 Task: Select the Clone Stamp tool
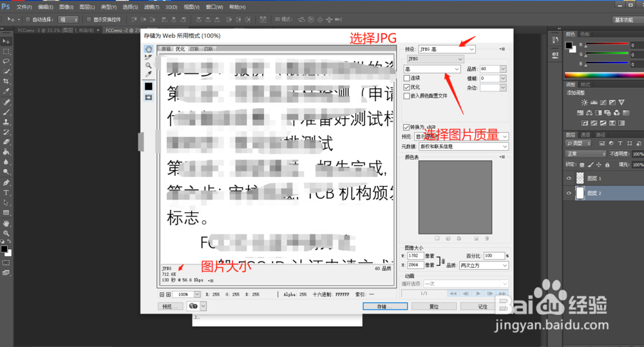click(x=6, y=122)
